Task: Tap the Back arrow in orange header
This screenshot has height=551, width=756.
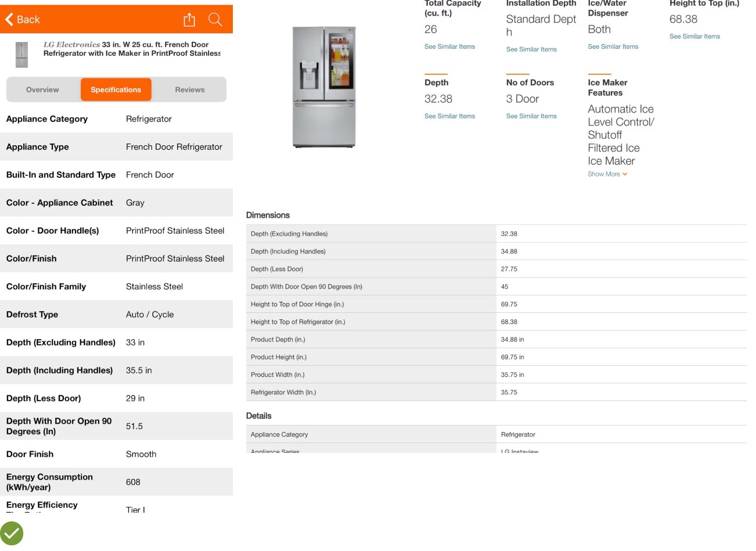Action: coord(22,20)
